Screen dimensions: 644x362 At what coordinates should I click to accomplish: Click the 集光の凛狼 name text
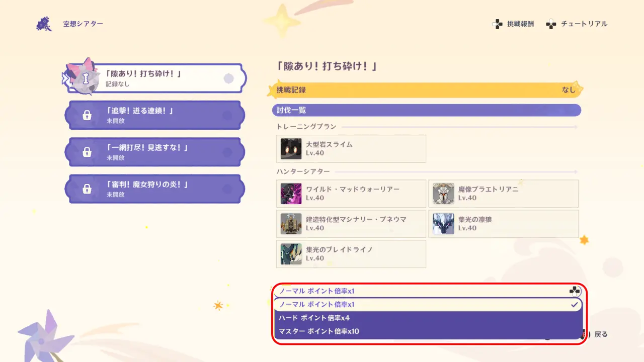(475, 220)
